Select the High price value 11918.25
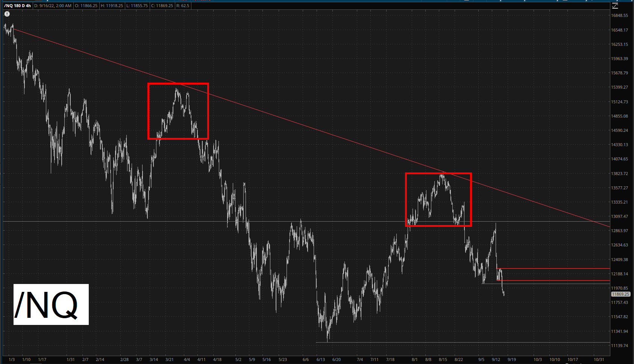Image resolution: width=634 pixels, height=364 pixels. (112, 6)
